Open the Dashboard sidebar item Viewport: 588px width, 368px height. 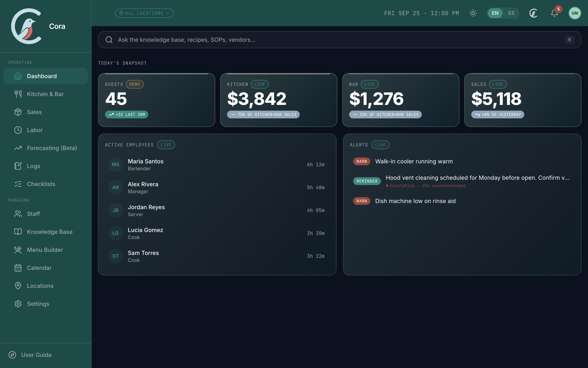point(46,76)
